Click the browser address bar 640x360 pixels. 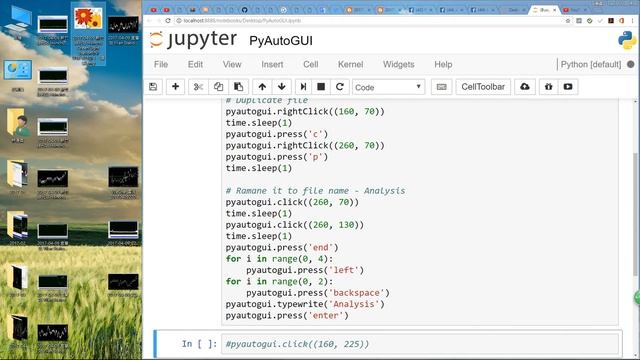pos(369,20)
